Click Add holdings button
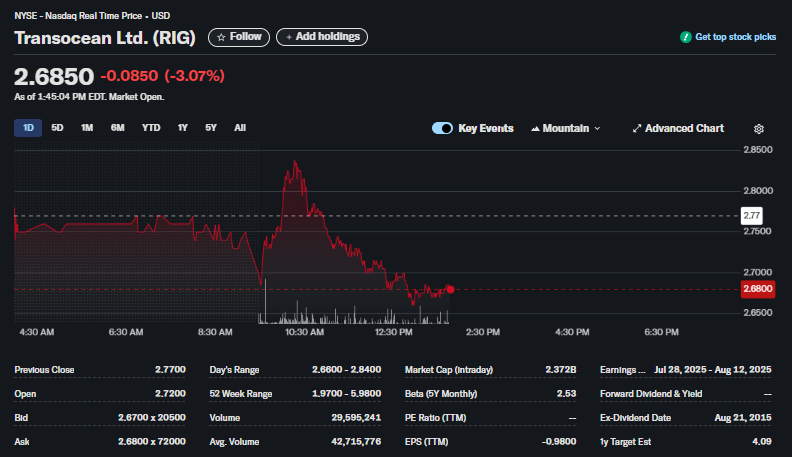Screen dimensions: 792x457 click(322, 37)
